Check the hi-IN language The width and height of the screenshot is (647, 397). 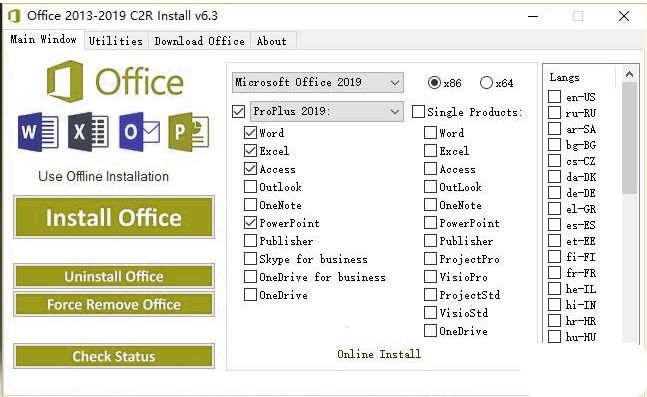point(554,305)
